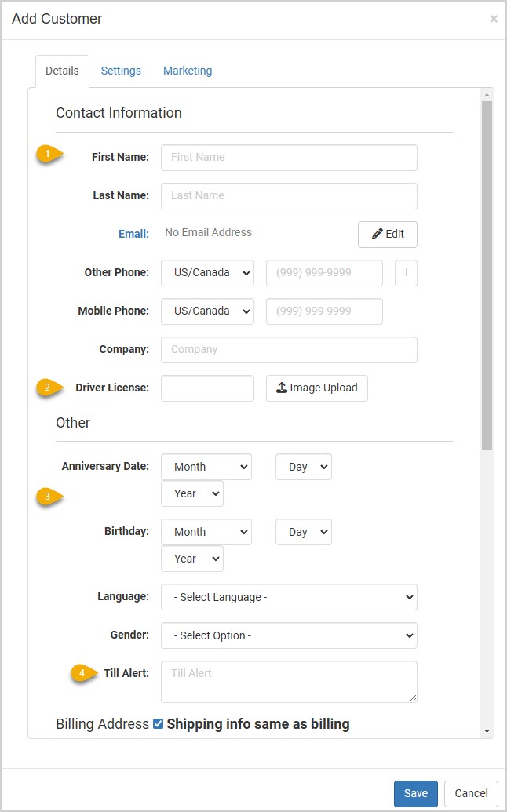Expand the Gender Select Option dropdown
The image size is (507, 812).
(x=289, y=635)
